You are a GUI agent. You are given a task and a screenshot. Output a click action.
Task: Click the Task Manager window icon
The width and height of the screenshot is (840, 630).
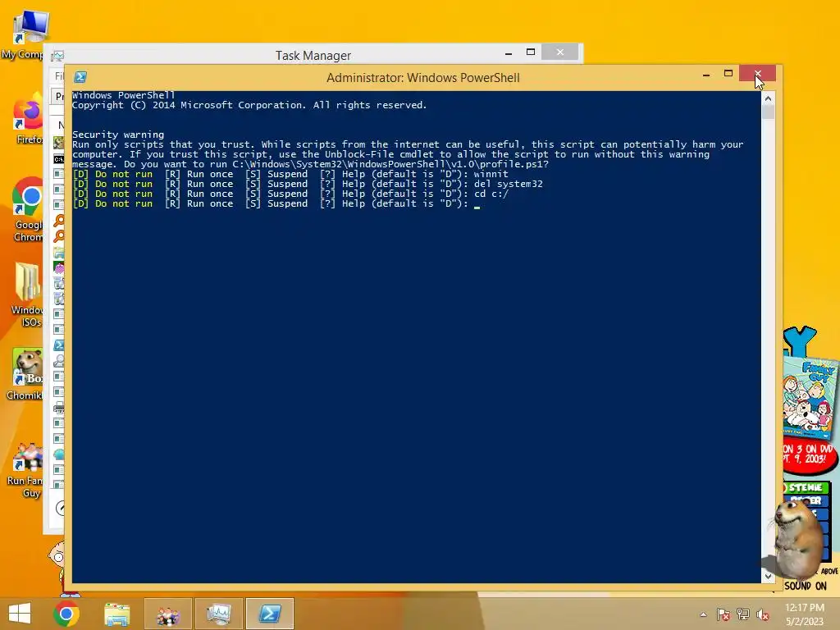[x=58, y=56]
